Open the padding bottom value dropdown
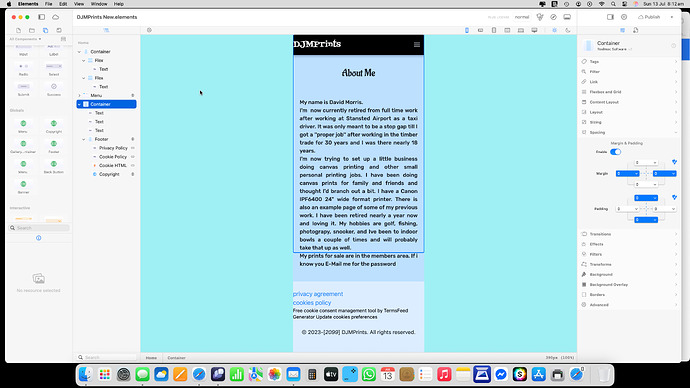The width and height of the screenshot is (690, 388). tap(646, 220)
